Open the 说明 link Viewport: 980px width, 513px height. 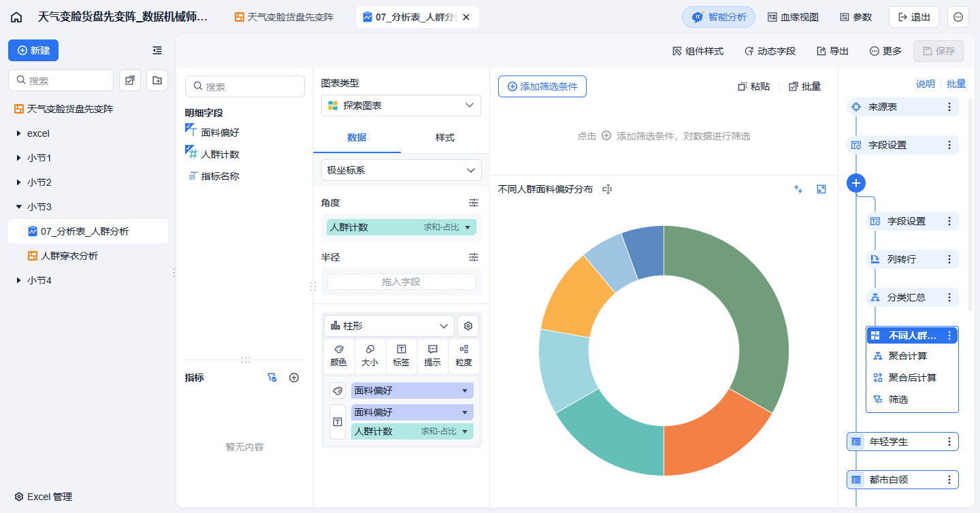coord(925,84)
